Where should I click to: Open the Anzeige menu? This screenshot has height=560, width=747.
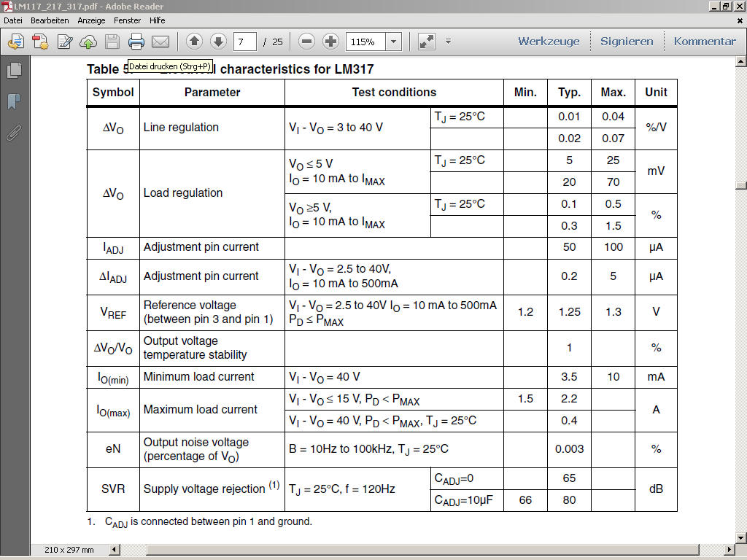(91, 20)
